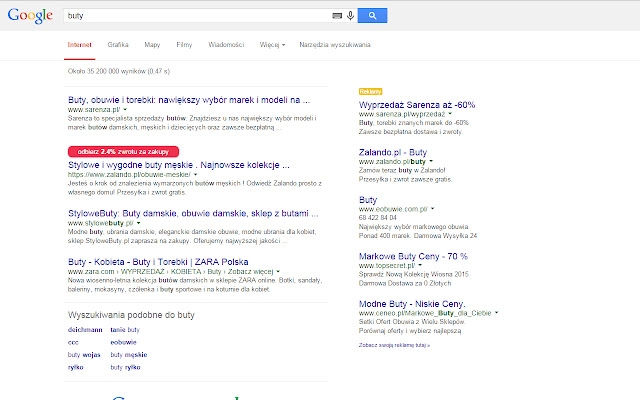Screen dimensions: 640x400
Task: Click related search 'tanie buty'
Action: pyautogui.click(x=125, y=330)
